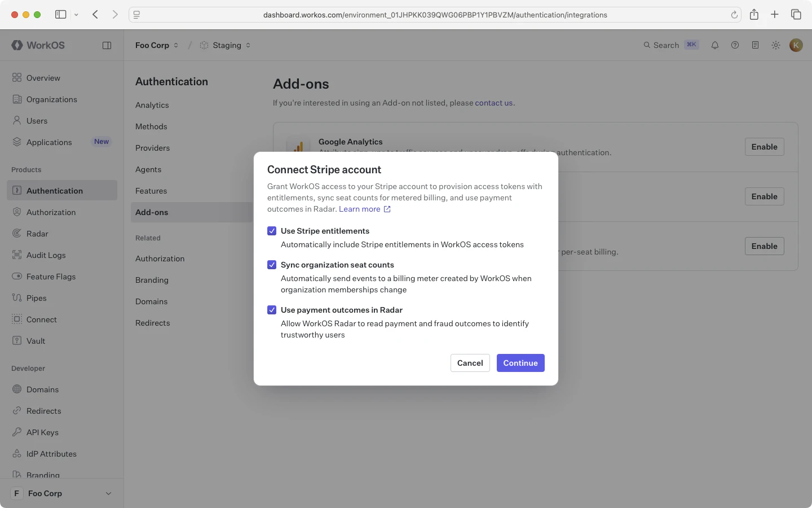Go back with Safari back arrow
Screen dimensions: 812x508
(95, 15)
